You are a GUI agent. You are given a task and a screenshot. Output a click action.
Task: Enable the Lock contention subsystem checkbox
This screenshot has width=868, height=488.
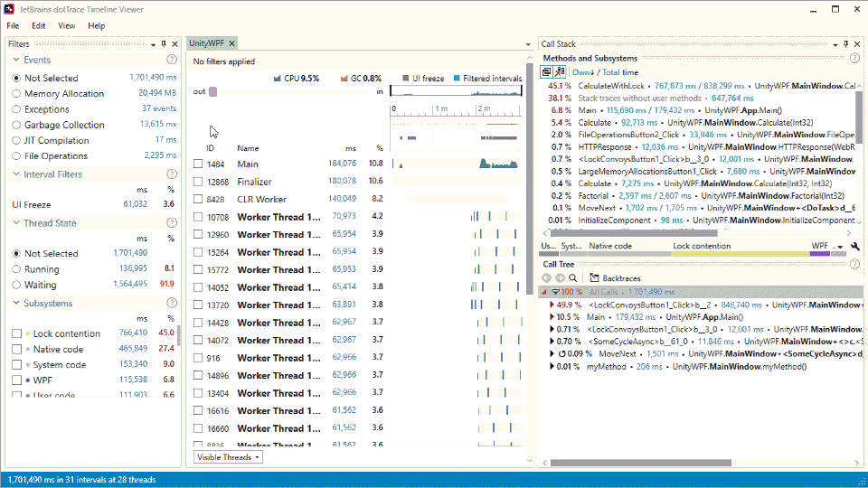[16, 333]
